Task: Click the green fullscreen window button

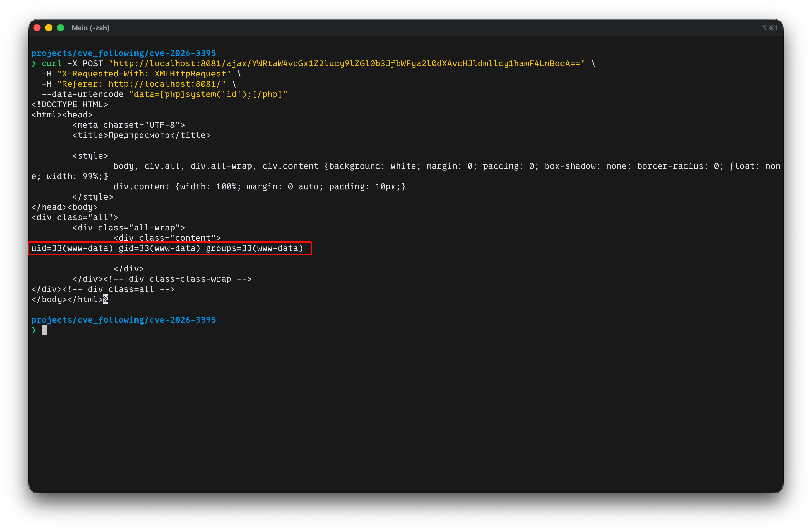Action: tap(61, 28)
